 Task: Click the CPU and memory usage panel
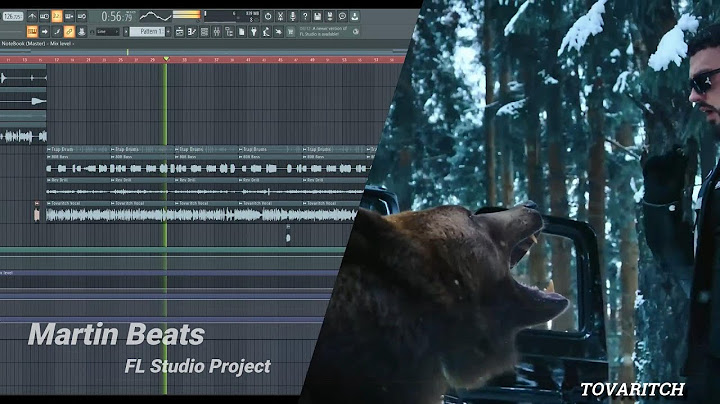[232, 17]
